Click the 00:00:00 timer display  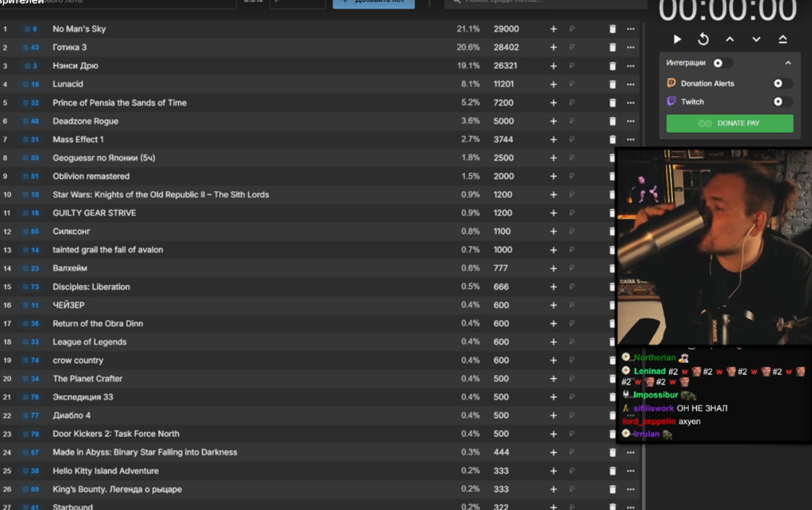728,11
